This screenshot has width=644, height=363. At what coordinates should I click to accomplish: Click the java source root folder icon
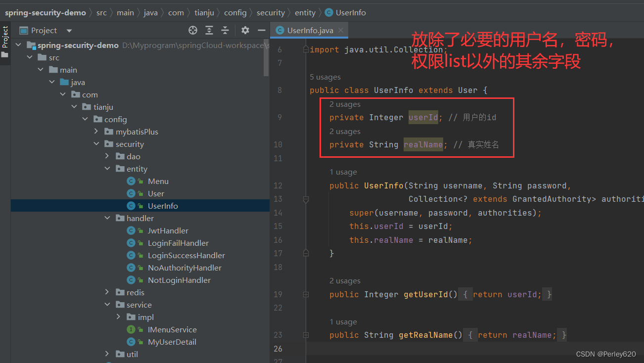tap(64, 82)
